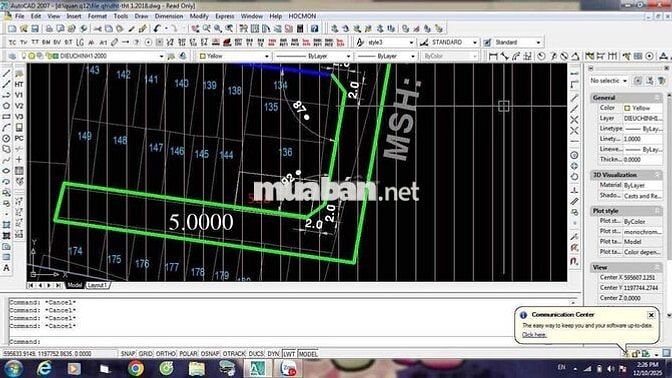
Task: Click the Linear Dimension tool icon
Action: coord(493,56)
